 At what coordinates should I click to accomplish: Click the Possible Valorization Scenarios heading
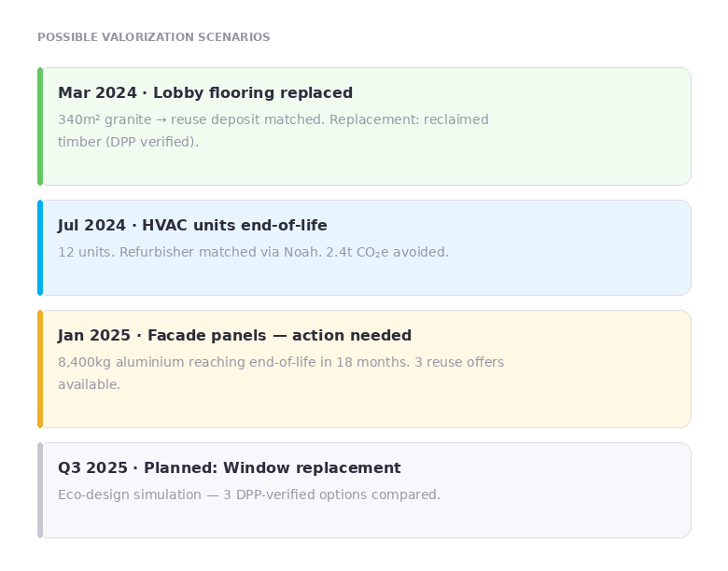[x=153, y=37]
